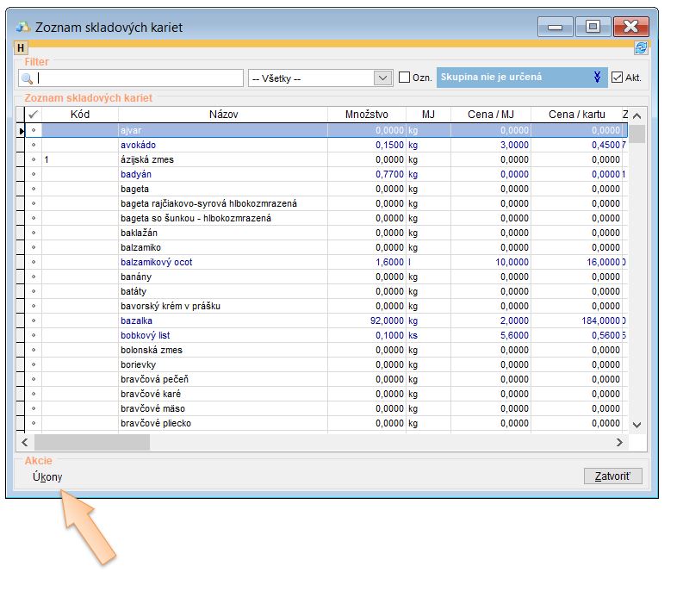Sort by the Názov column header
The width and height of the screenshot is (683, 616).
[223, 115]
